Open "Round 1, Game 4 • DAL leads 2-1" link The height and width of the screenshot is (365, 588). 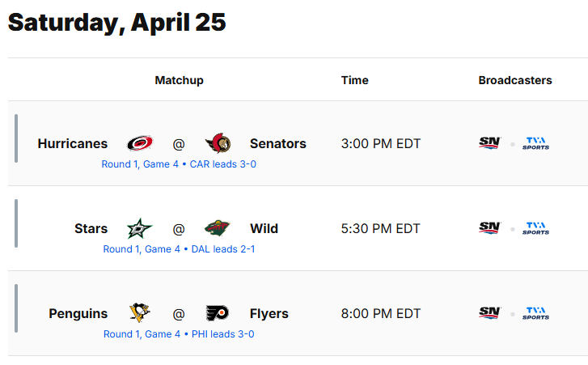click(179, 249)
